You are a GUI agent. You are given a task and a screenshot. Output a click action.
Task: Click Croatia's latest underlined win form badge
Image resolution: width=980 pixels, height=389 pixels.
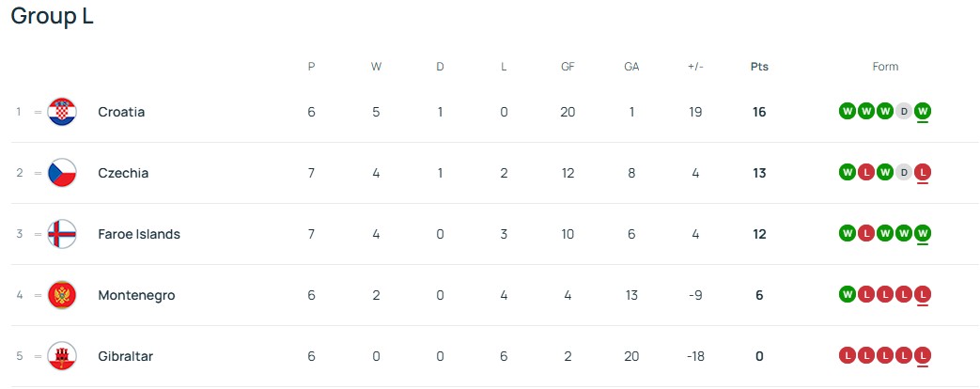[x=923, y=112]
